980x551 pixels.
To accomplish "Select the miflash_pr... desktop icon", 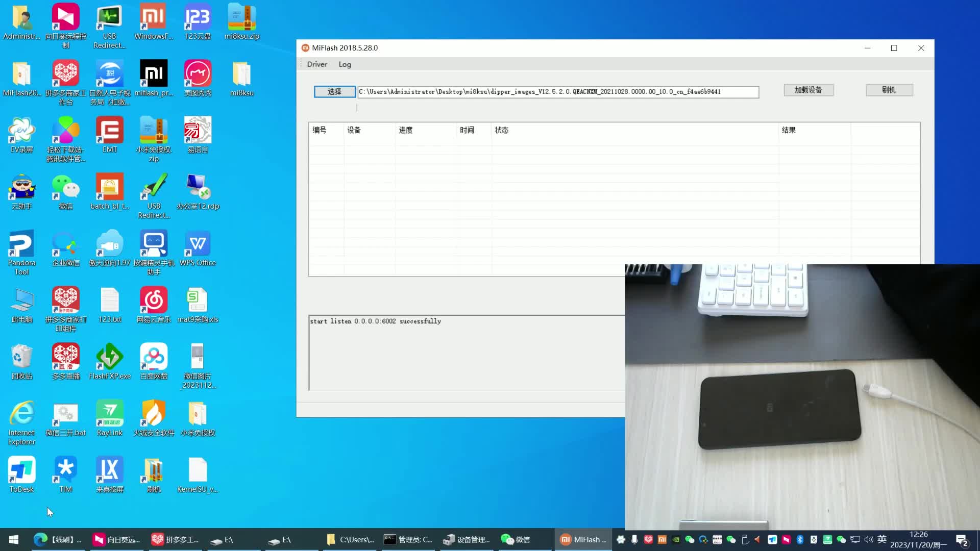I will pos(154,79).
